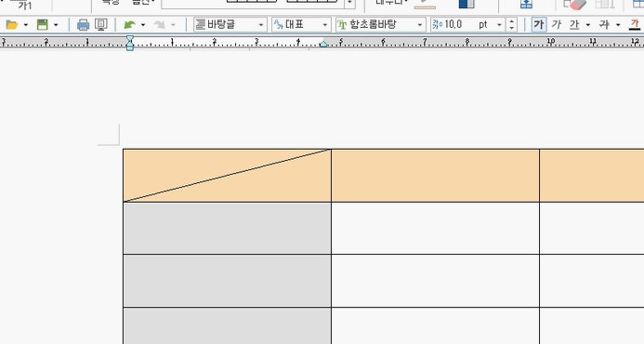The height and width of the screenshot is (344, 644).
Task: Click the cell border pencil icon
Action: pyautogui.click(x=425, y=5)
